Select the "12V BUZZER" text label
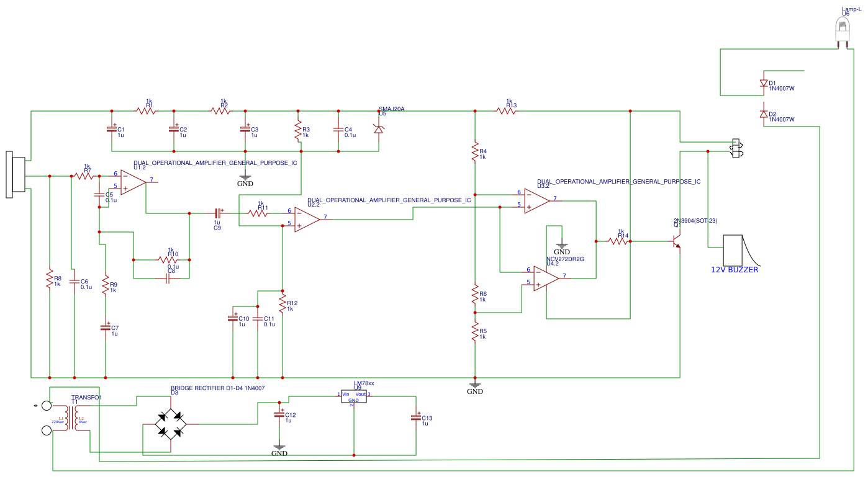 coord(734,270)
